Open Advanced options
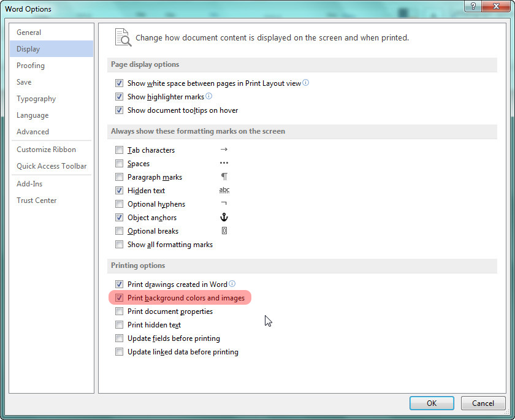 pos(51,131)
